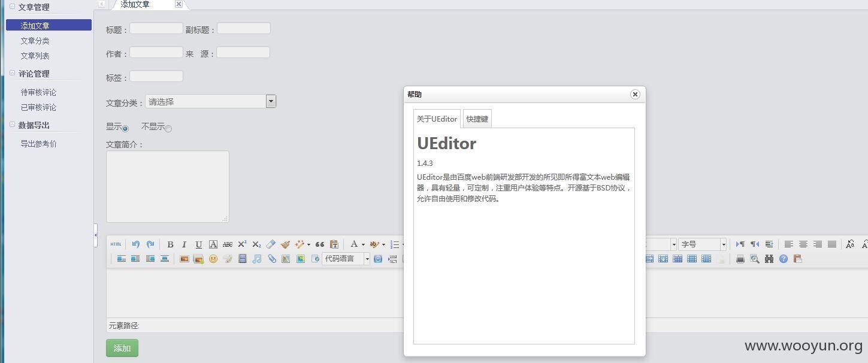Open search and replace binoculars
Image resolution: width=868 pixels, height=363 pixels.
tap(769, 259)
